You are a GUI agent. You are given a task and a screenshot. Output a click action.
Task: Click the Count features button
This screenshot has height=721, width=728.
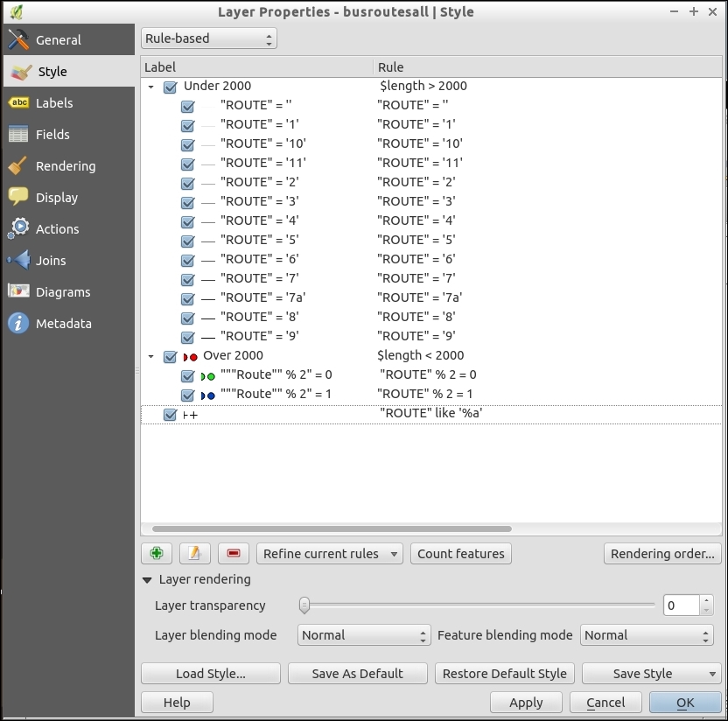(x=460, y=553)
